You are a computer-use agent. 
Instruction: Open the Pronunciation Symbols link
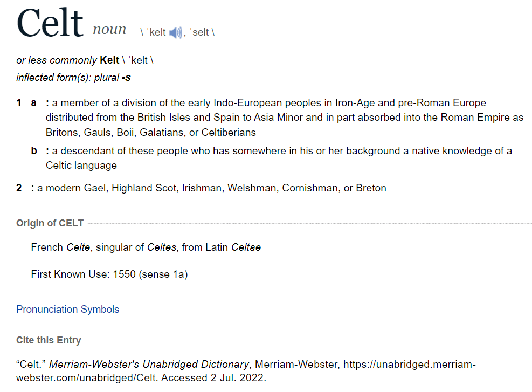pos(67,309)
